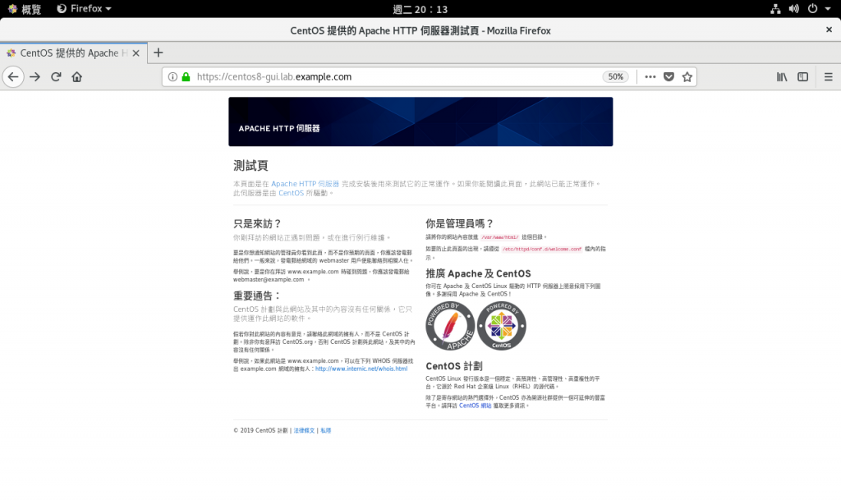The image size is (841, 504).
Task: Open the Firefox application menu in top bar
Action: [85, 8]
